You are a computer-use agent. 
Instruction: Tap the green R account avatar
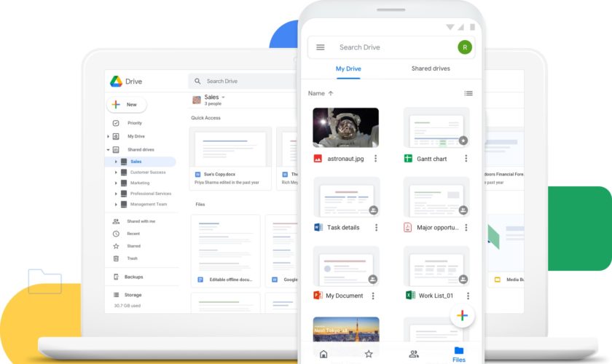[464, 47]
